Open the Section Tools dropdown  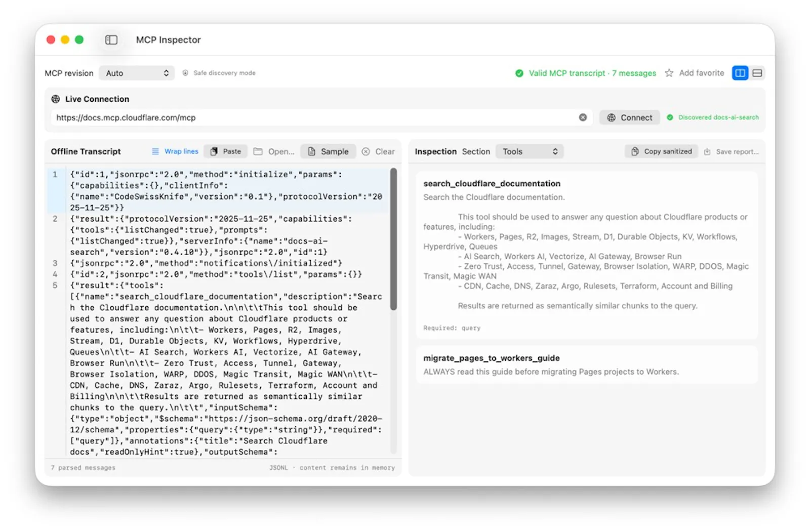530,151
